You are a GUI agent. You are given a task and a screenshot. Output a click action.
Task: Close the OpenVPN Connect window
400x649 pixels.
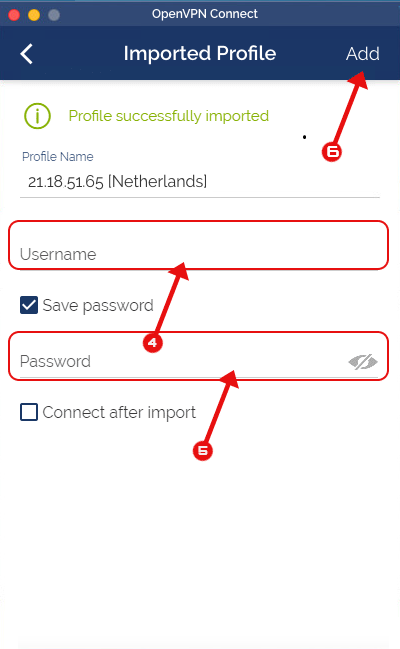click(14, 15)
